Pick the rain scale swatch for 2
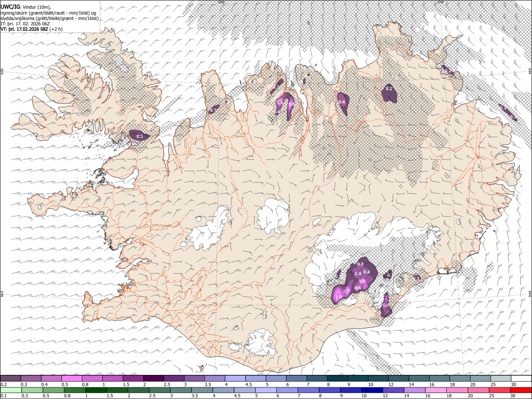The height and width of the screenshot is (399, 532). tap(138, 390)
